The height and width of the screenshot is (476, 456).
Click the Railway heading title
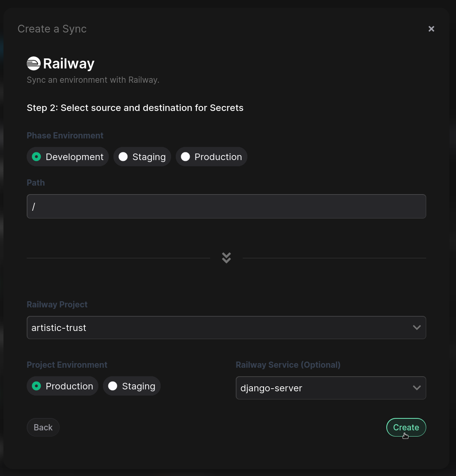(x=69, y=63)
